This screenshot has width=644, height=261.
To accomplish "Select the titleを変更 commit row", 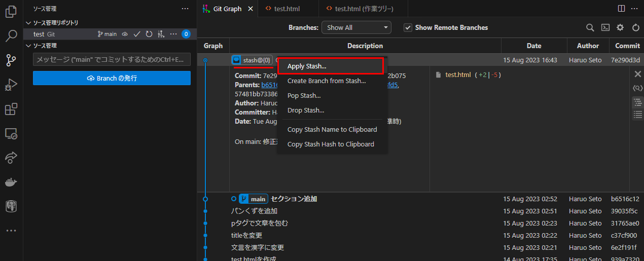I will click(420, 235).
